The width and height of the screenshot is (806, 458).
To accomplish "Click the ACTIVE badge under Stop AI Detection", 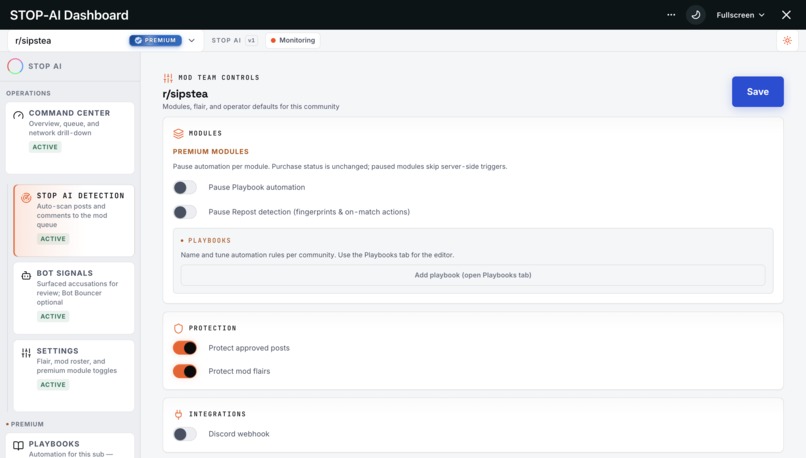I will click(x=53, y=239).
